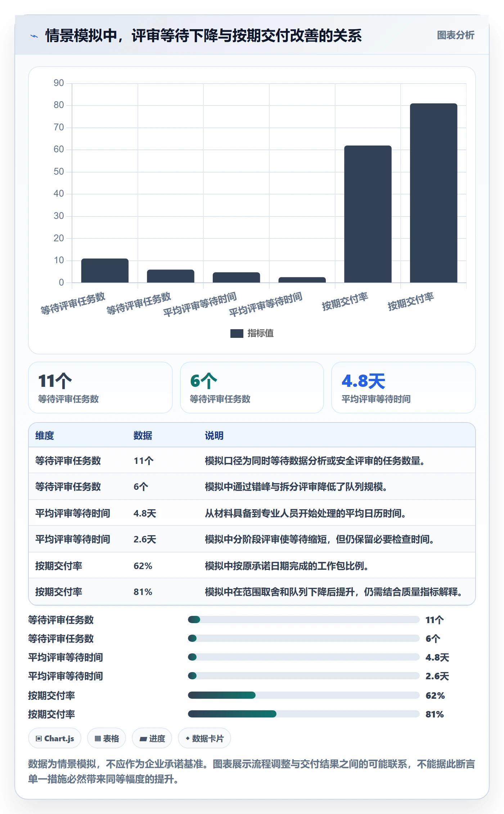
Task: Click table cell with value 4.8天
Action: [145, 513]
